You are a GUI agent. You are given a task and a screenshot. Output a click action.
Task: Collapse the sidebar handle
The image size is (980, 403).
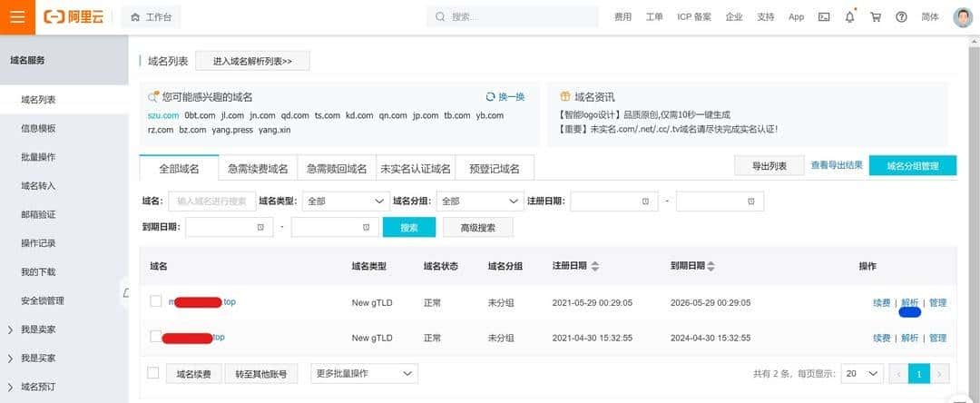[125, 292]
